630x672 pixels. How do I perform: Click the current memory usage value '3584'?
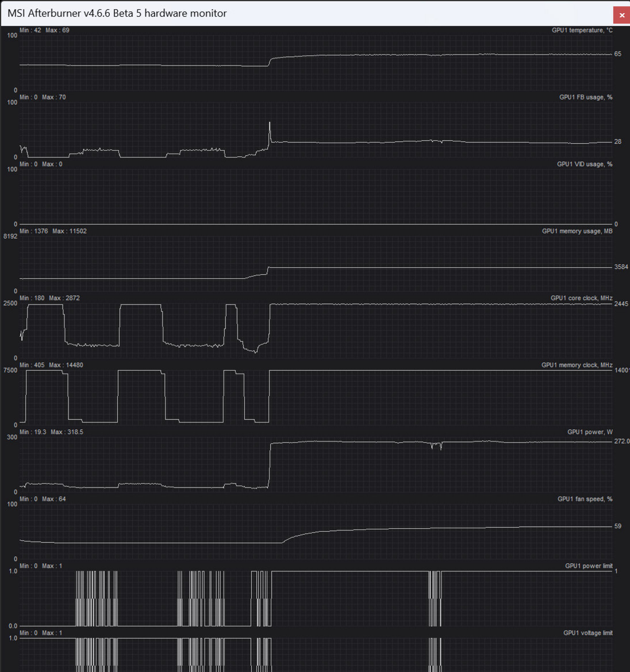click(621, 267)
